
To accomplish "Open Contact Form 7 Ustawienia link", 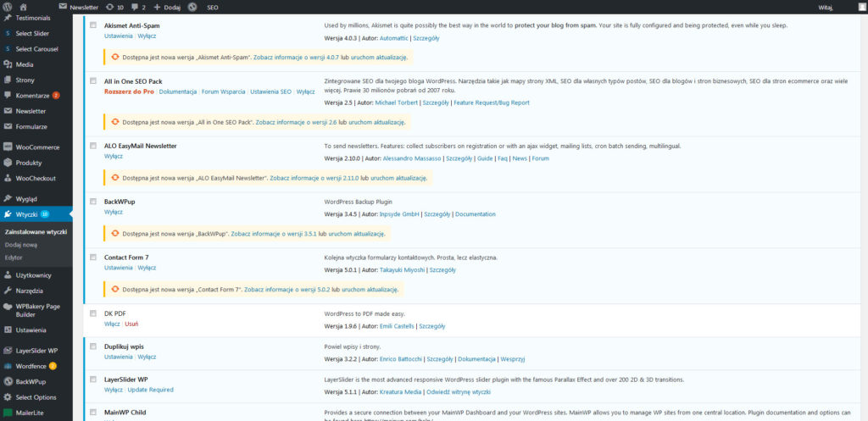I will tap(119, 268).
